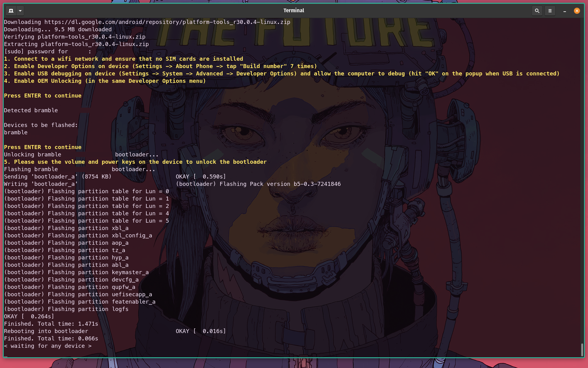Click step 5 volume and power keys line
Image resolution: width=588 pixels, height=368 pixels.
[x=135, y=162]
